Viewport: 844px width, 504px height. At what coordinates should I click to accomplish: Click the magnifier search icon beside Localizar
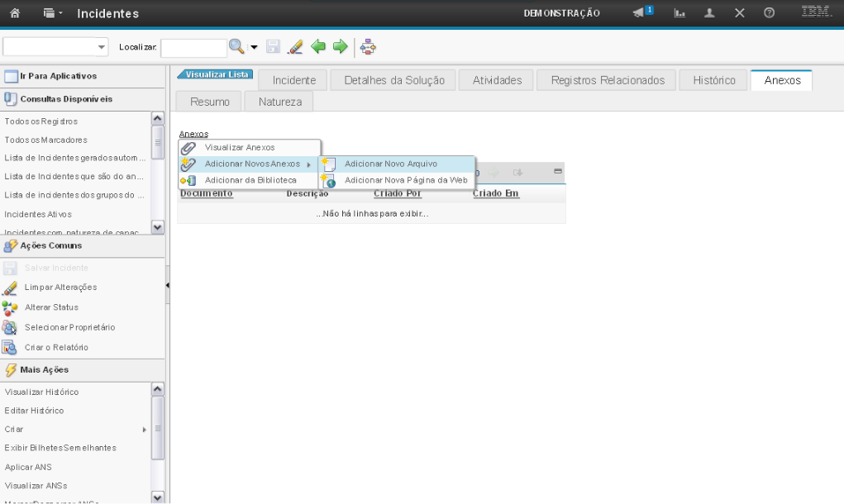coord(236,48)
